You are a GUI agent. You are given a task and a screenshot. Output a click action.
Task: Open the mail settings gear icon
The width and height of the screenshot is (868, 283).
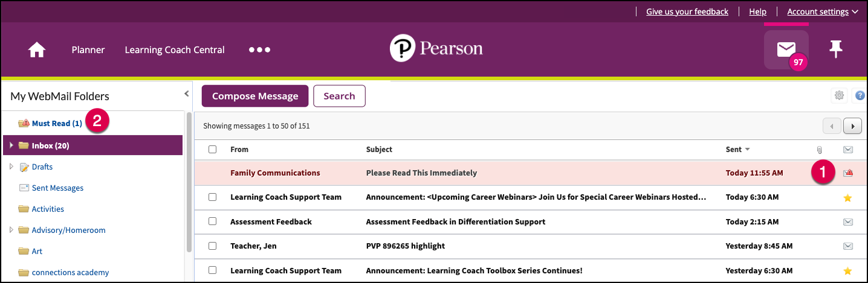pyautogui.click(x=839, y=95)
